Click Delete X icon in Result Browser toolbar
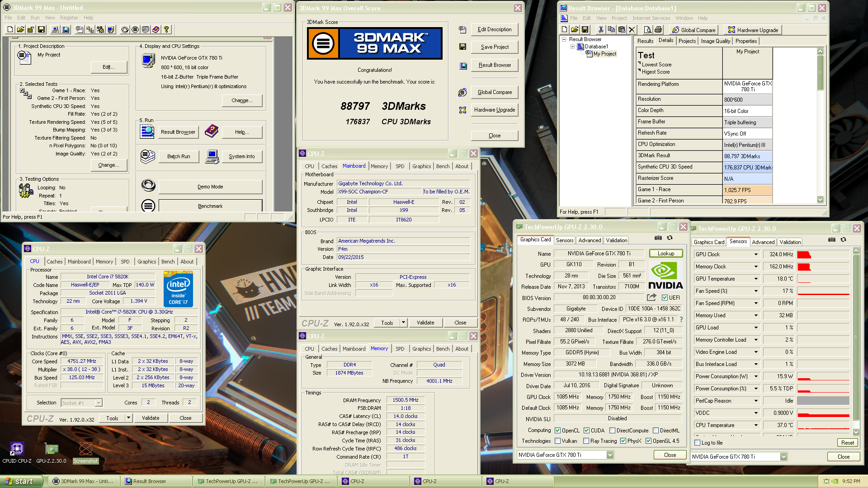This screenshot has width=868, height=488. coord(632,30)
